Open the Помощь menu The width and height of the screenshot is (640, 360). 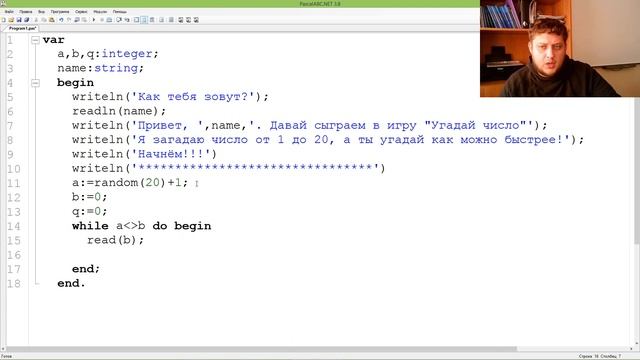[120, 12]
